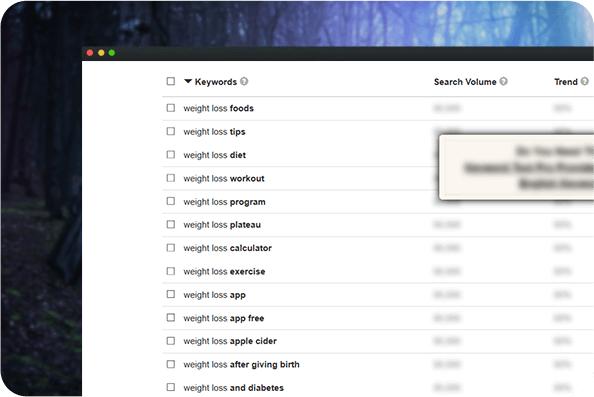Check the box for weight loss foods
This screenshot has width=594, height=397.
(x=171, y=108)
